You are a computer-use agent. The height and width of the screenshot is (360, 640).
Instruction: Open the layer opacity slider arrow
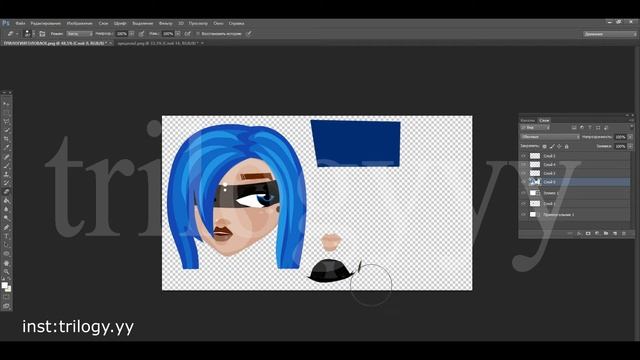630,137
